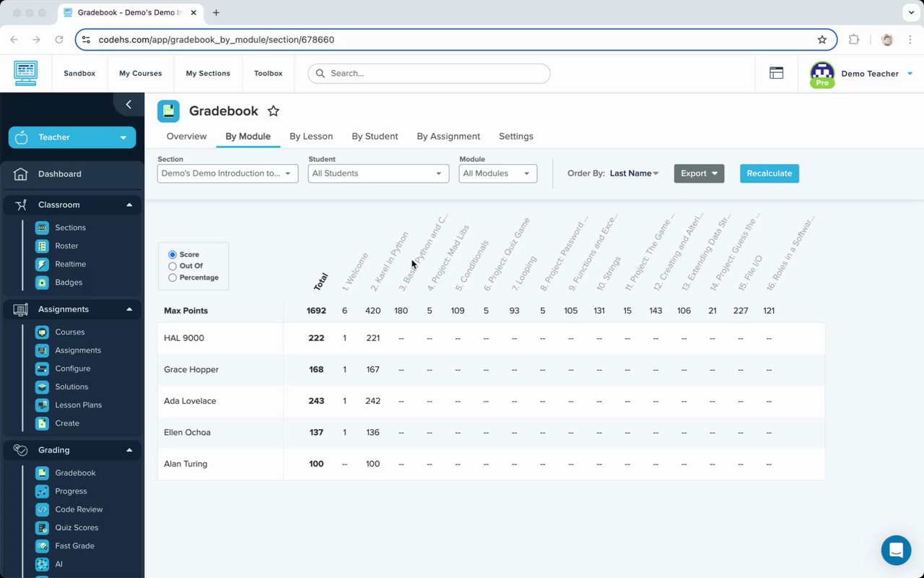The width and height of the screenshot is (924, 578).
Task: Click the Assignments item icon in sidebar list
Action: (x=42, y=350)
